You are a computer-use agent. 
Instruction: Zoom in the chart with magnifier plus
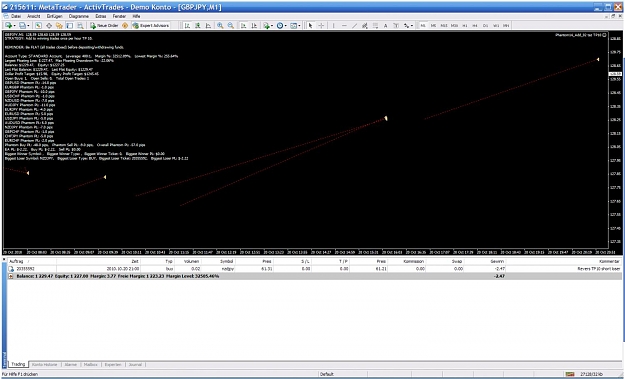click(220, 26)
